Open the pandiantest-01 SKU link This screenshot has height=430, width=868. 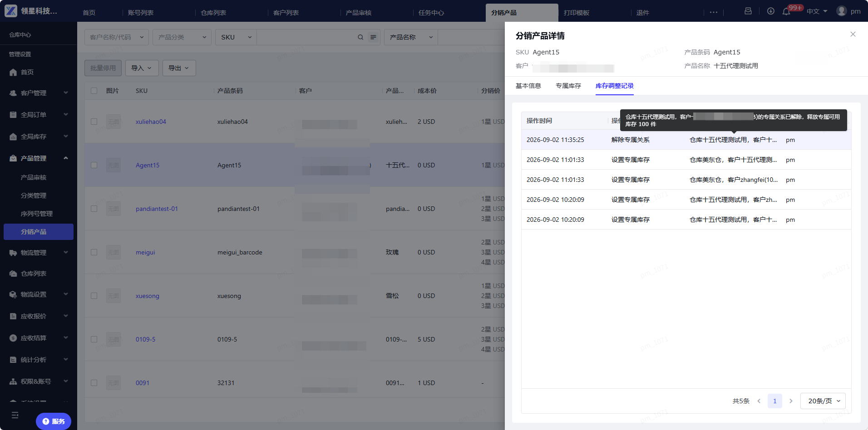157,209
